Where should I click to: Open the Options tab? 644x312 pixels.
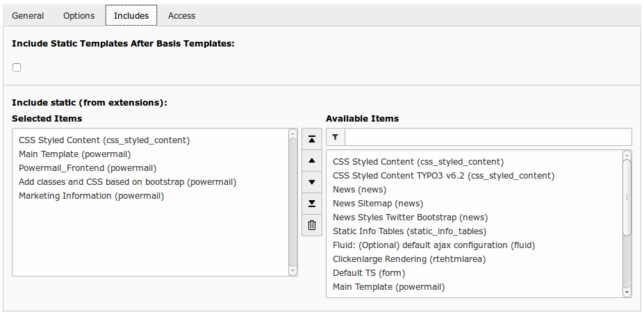[79, 15]
